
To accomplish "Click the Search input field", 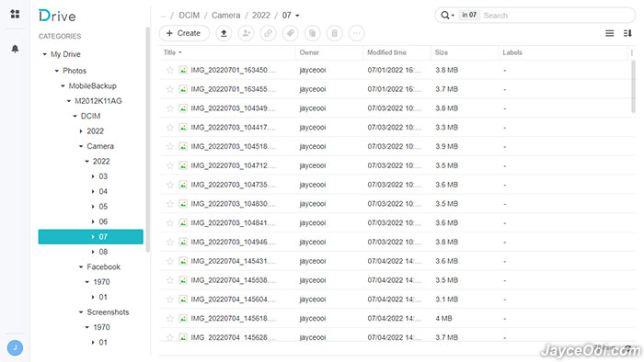I will (557, 16).
